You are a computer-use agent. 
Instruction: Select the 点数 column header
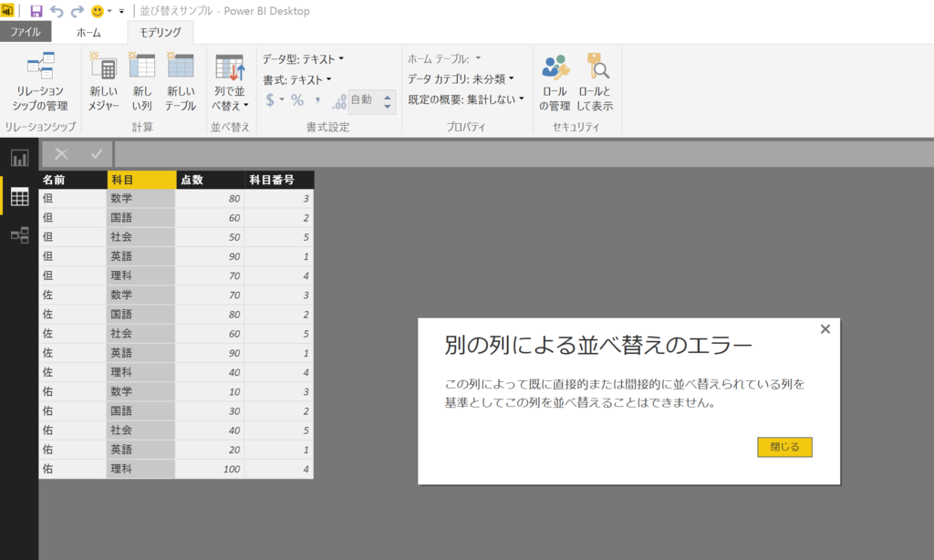coord(211,180)
